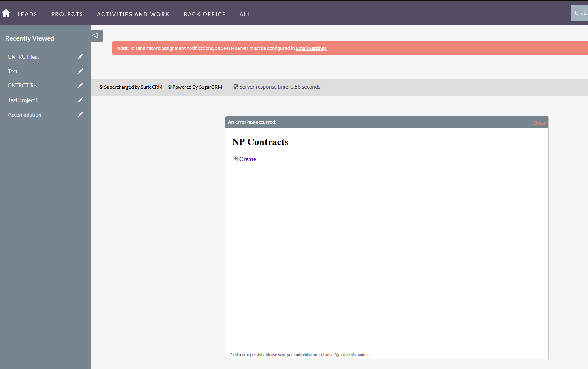Go to the home icon

[6, 13]
